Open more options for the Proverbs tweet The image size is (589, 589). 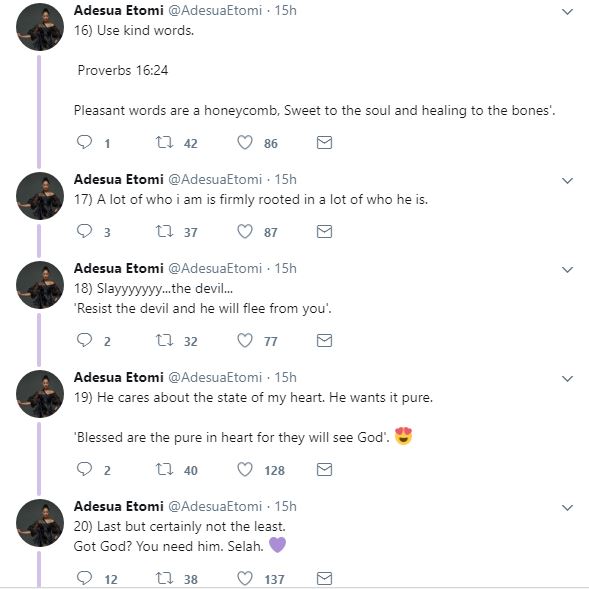567,12
